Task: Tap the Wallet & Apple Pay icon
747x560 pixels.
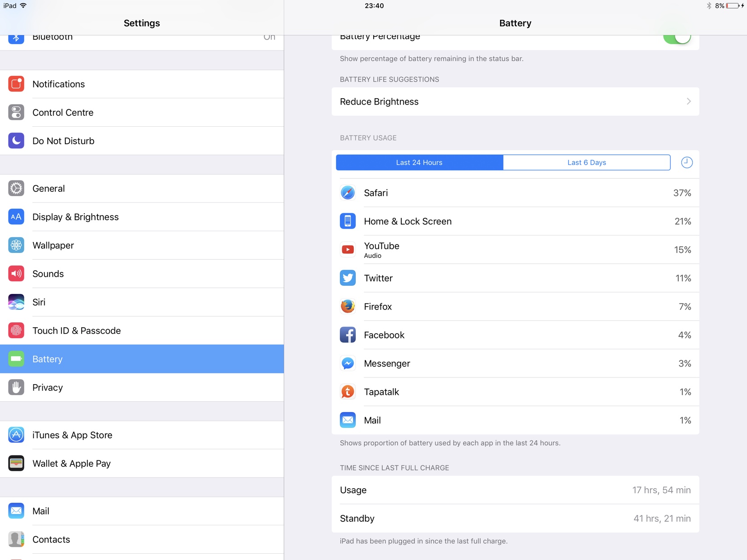Action: [16, 464]
